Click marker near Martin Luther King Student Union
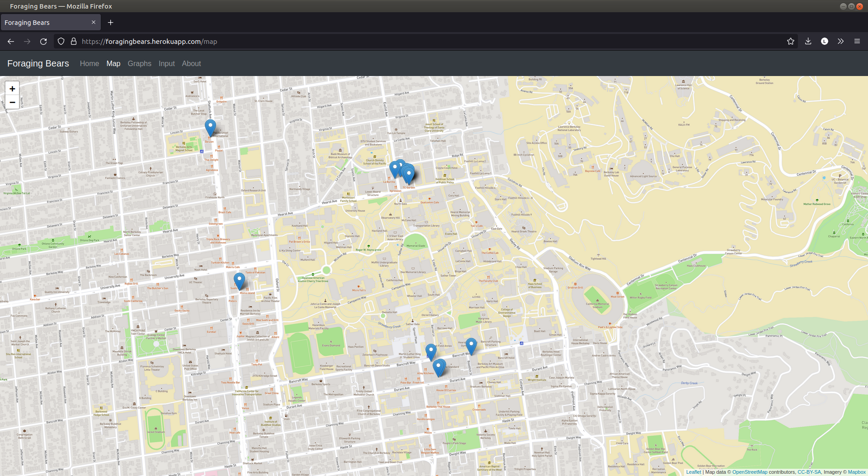 [431, 351]
